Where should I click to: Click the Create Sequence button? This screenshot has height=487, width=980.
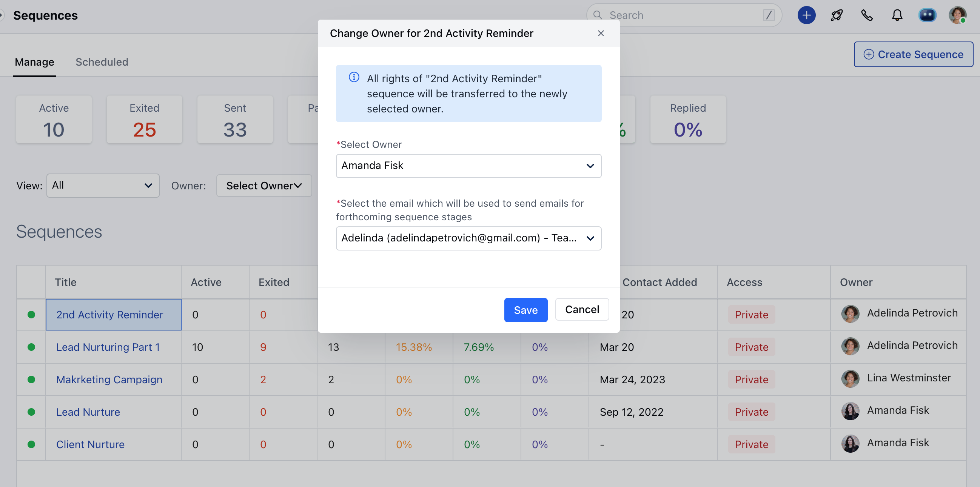click(x=913, y=54)
